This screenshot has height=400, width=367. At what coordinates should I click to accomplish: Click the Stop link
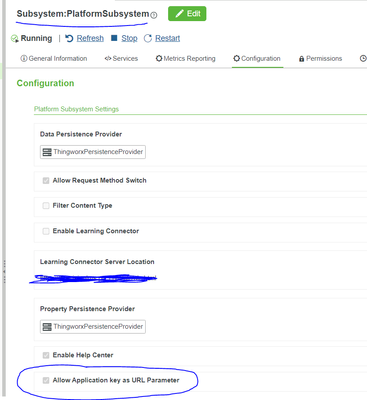point(129,38)
